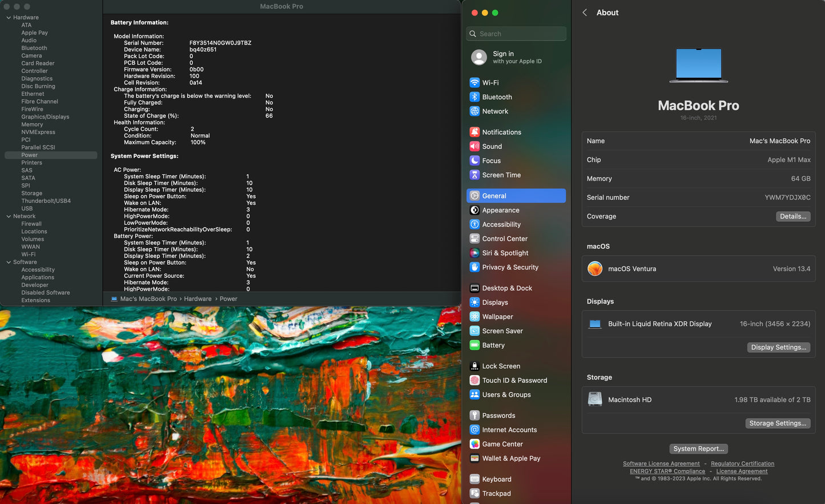Open the Wi-Fi settings icon
Screen dimensions: 825x504
click(x=474, y=82)
